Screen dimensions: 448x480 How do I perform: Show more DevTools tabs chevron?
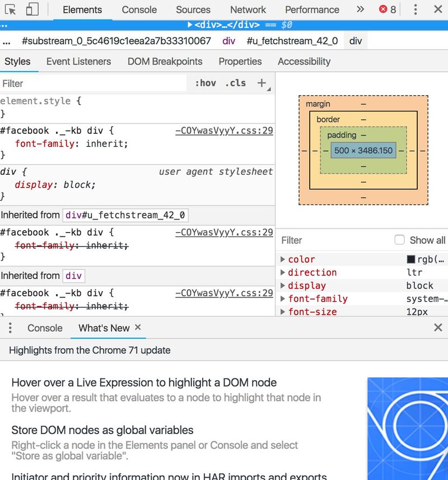pyautogui.click(x=360, y=10)
